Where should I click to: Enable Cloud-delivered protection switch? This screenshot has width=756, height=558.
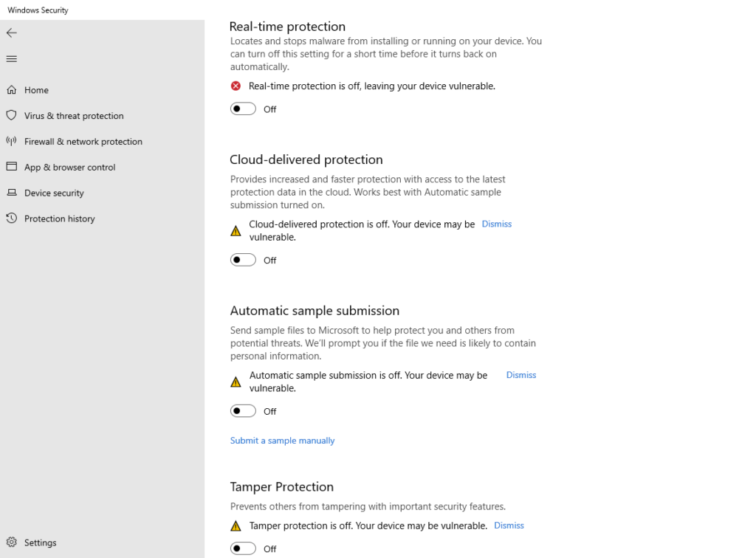243,260
